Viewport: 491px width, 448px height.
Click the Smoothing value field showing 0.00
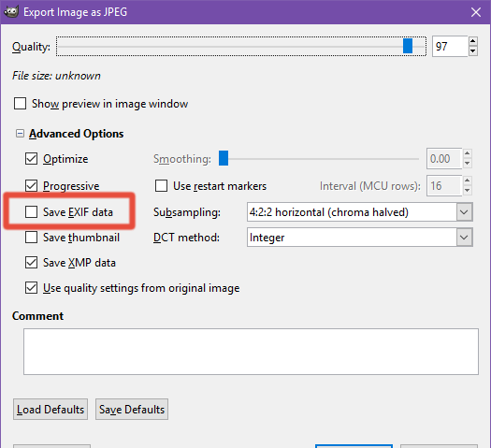pyautogui.click(x=444, y=159)
